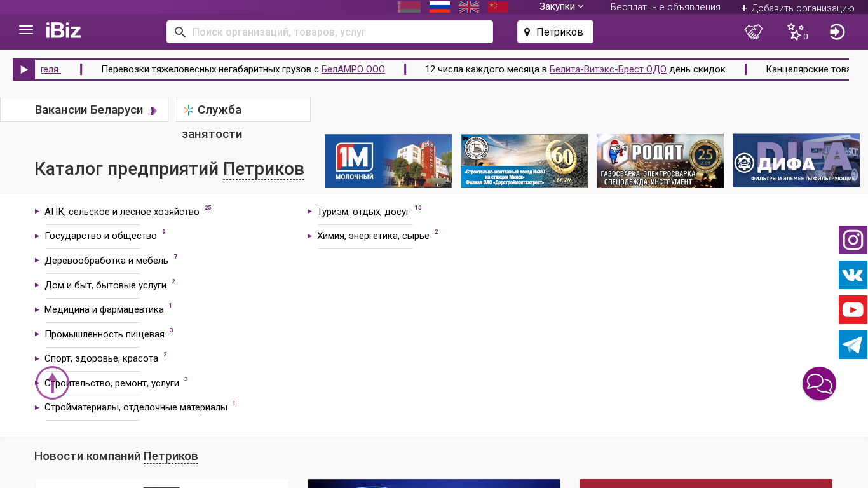Image resolution: width=868 pixels, height=488 pixels.
Task: Switch language with Russian flag
Action: [440, 7]
